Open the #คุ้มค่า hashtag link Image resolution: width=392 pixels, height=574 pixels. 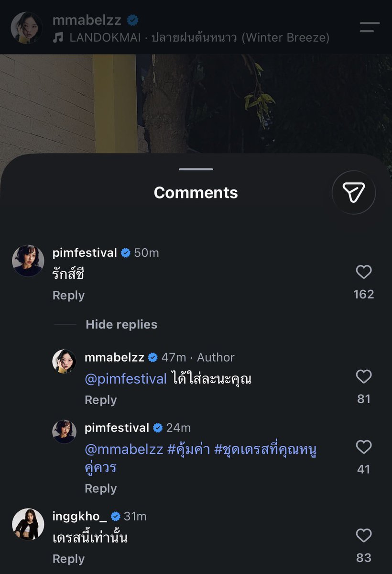coord(188,450)
